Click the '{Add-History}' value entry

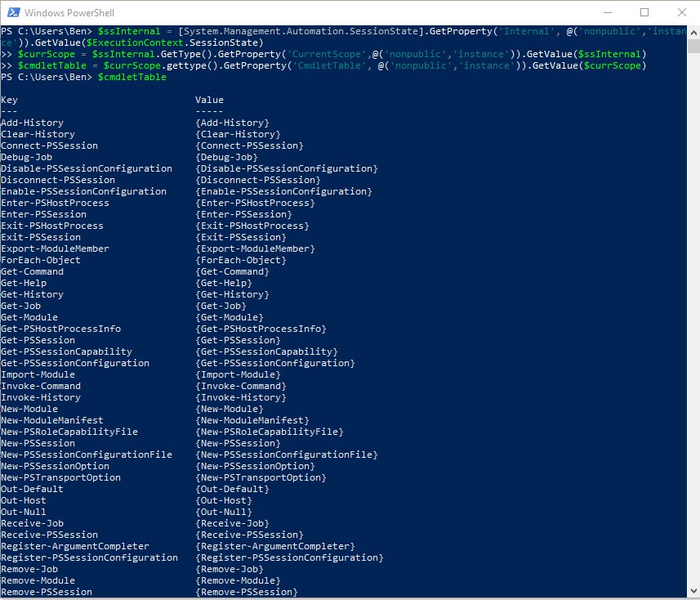tap(233, 123)
